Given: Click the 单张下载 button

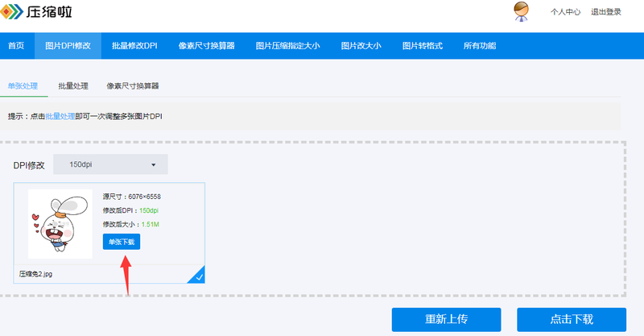Looking at the screenshot, I should click(122, 242).
